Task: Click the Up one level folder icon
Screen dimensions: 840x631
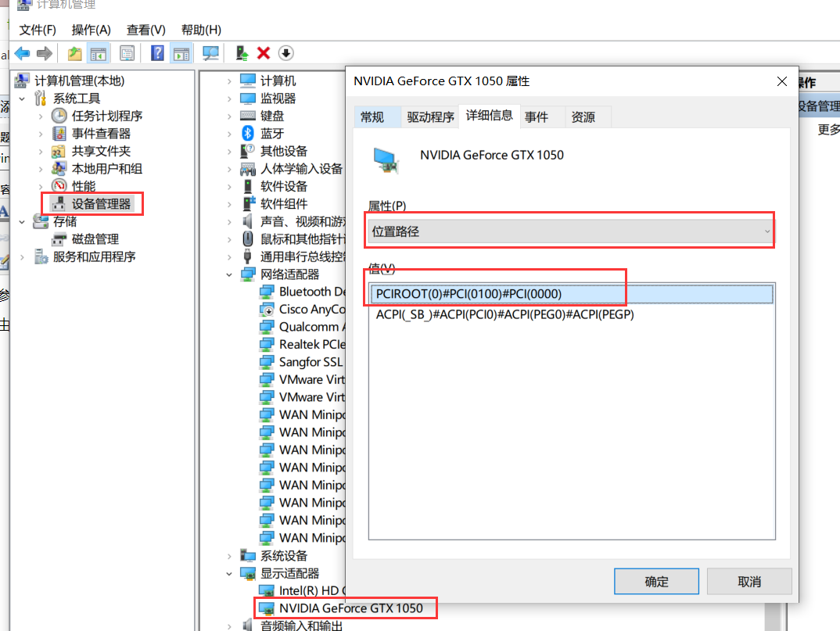Action: click(x=74, y=53)
